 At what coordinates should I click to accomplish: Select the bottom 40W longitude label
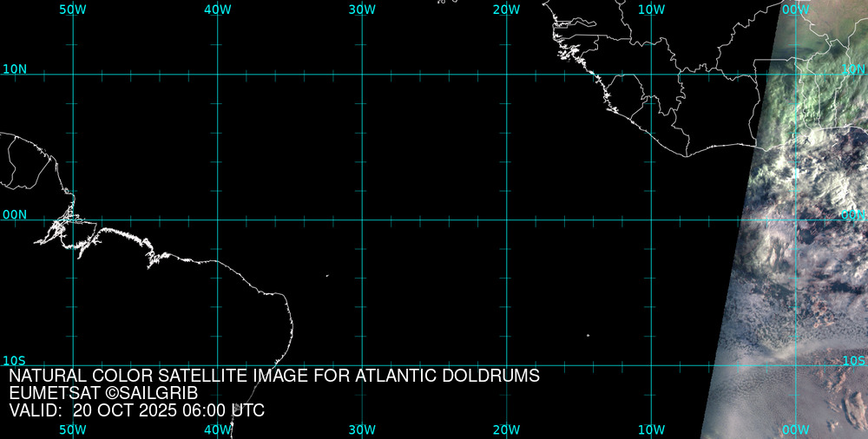217,429
